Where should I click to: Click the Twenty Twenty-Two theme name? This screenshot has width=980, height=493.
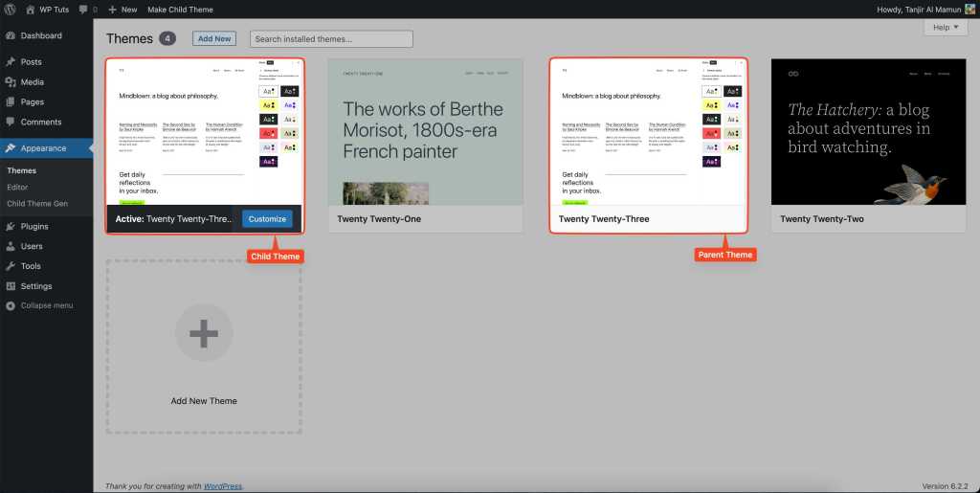[822, 219]
